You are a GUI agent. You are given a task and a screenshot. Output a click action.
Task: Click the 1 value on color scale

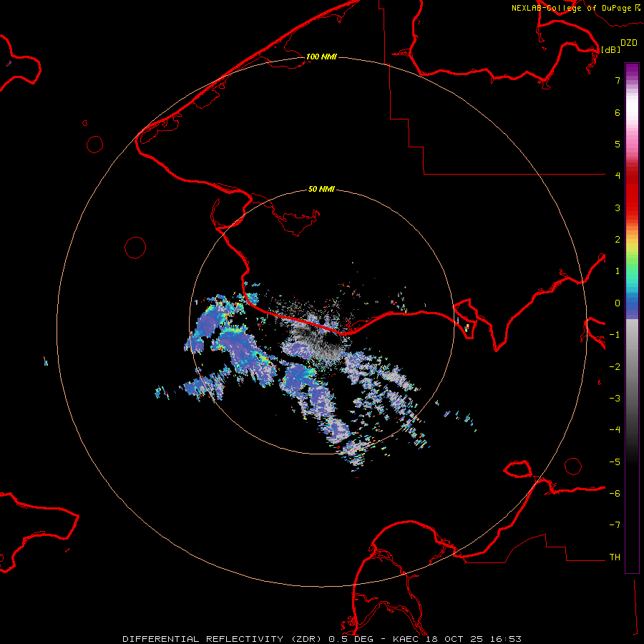[618, 271]
